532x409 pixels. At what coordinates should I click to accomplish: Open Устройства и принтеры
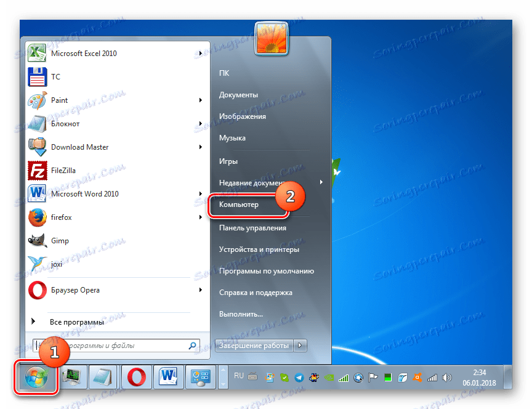259,249
